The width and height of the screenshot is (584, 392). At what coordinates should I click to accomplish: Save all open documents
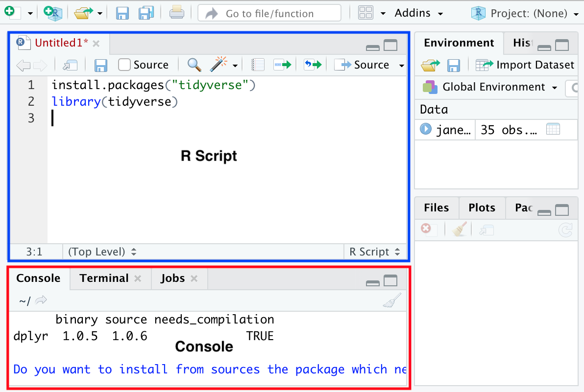146,13
